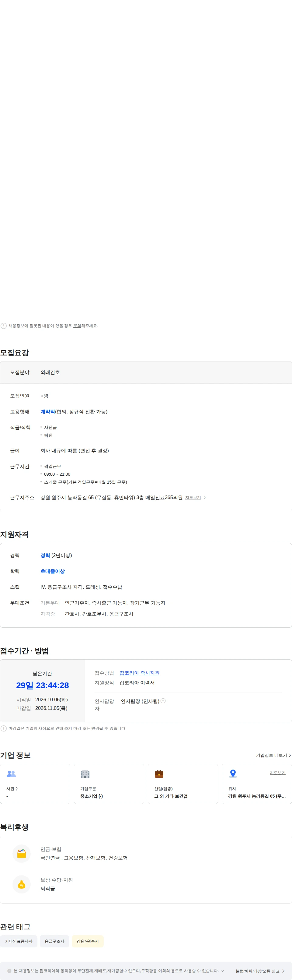The width and height of the screenshot is (292, 980).
Task: Click the 계약직 employment type text
Action: tap(47, 412)
